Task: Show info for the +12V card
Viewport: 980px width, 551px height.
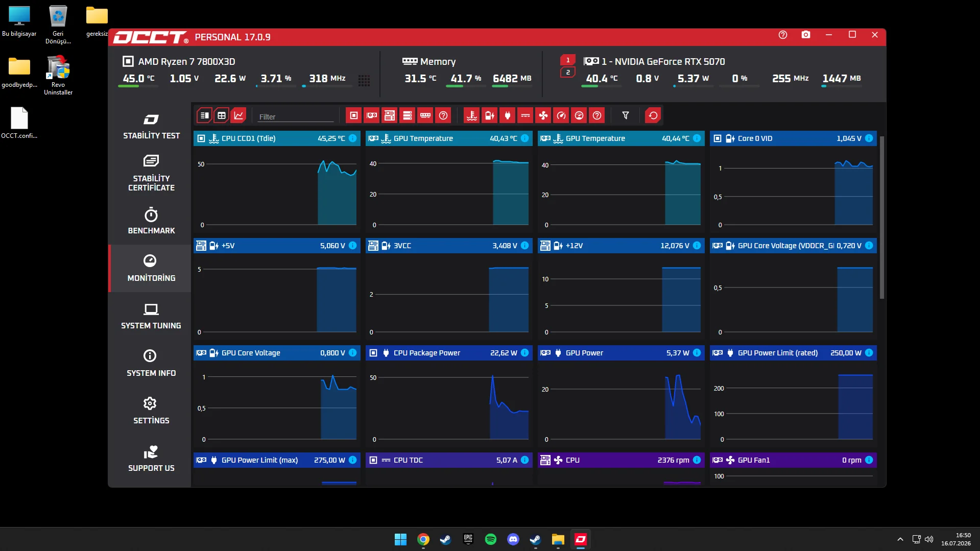Action: coord(697,246)
